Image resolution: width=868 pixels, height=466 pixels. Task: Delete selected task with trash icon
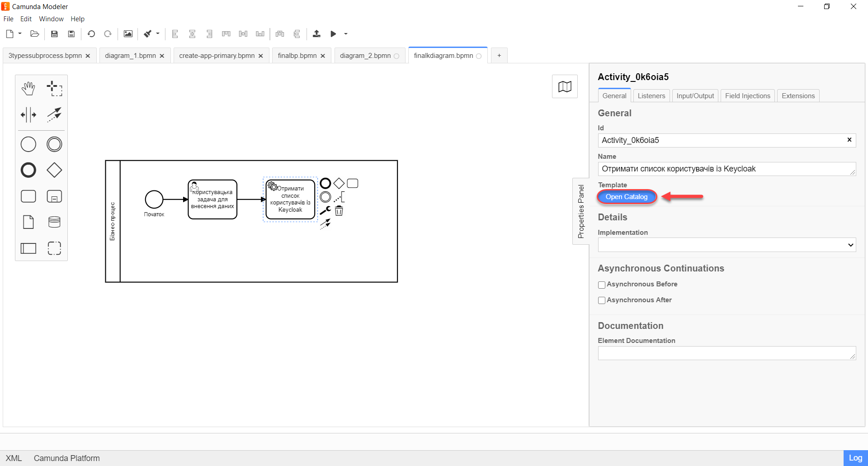[339, 211]
